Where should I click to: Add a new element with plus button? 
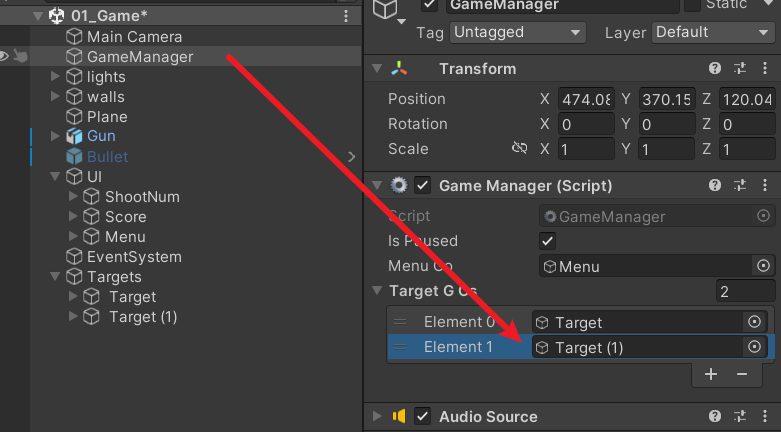pyautogui.click(x=711, y=374)
